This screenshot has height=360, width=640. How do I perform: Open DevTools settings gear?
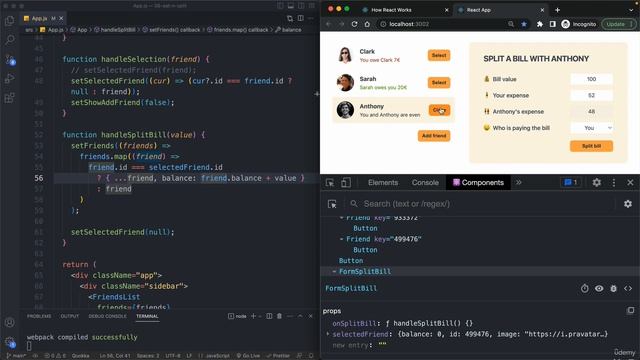596,182
